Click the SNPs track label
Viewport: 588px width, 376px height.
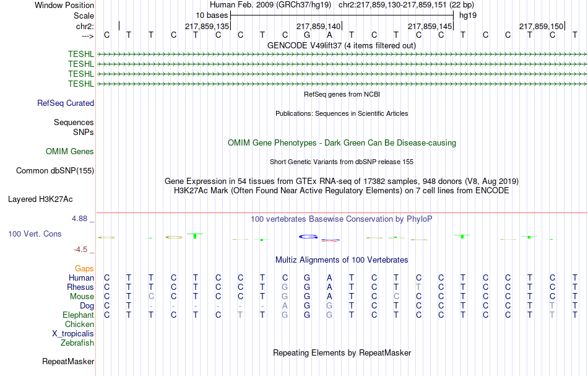pos(84,132)
